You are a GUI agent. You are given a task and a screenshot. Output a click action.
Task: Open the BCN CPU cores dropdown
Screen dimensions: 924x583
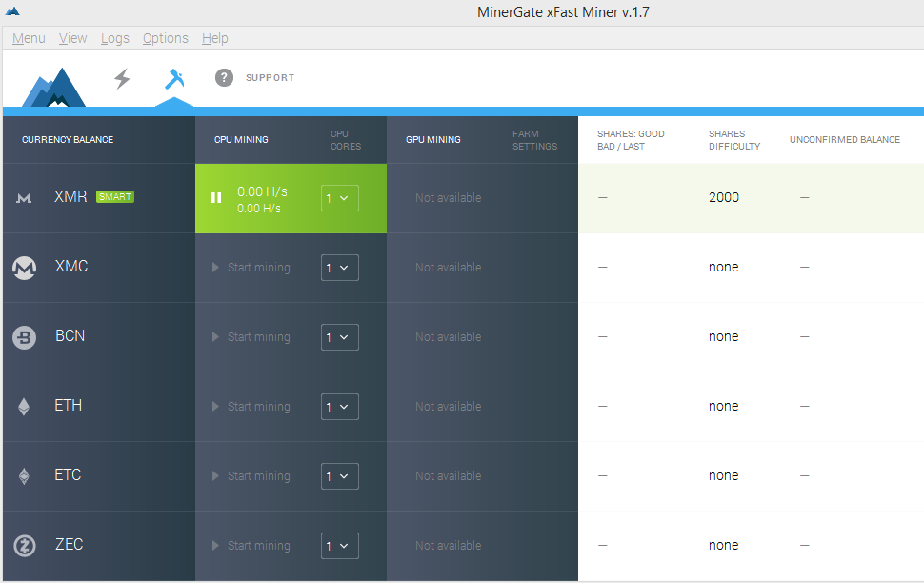coord(340,337)
